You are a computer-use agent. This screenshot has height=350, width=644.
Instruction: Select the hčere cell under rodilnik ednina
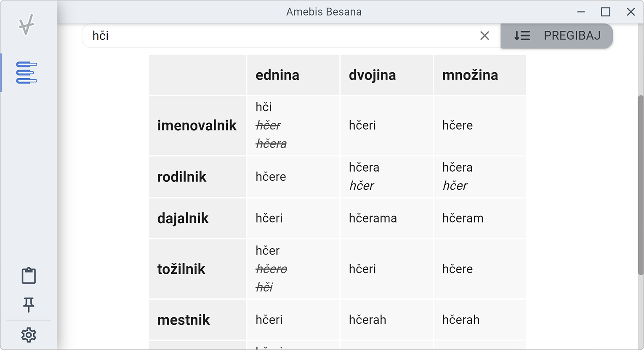(271, 177)
